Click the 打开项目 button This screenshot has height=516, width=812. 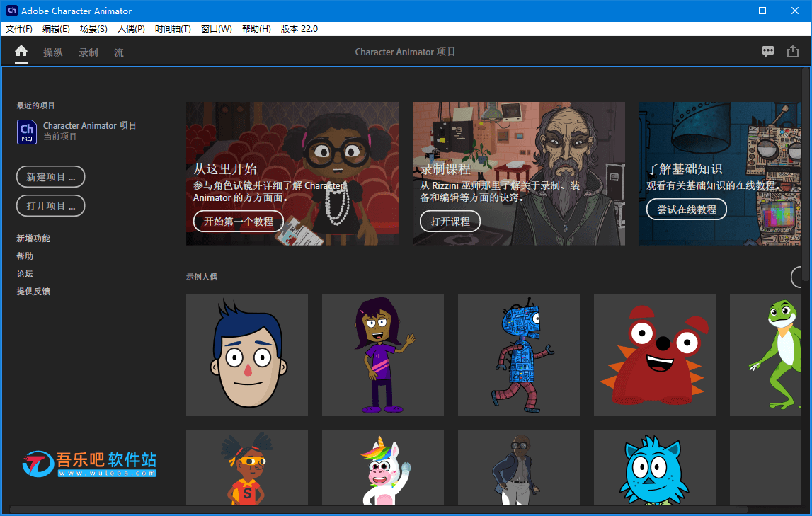coord(51,206)
